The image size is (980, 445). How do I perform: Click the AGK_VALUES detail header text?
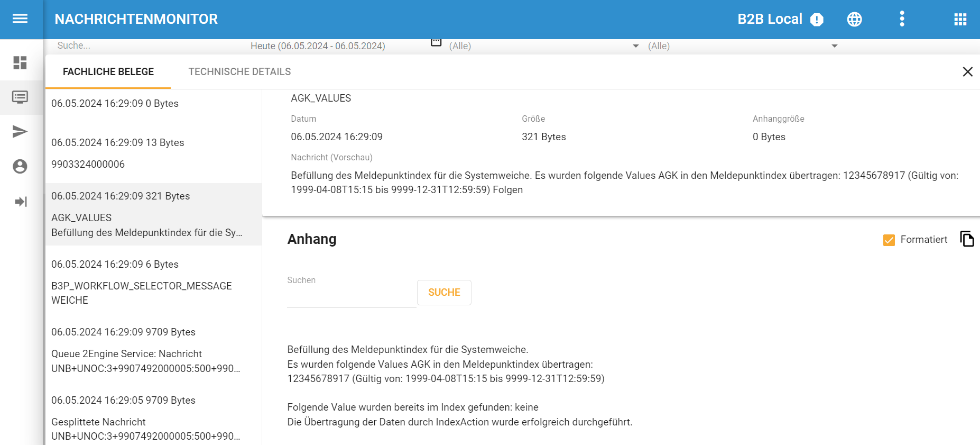click(x=321, y=98)
